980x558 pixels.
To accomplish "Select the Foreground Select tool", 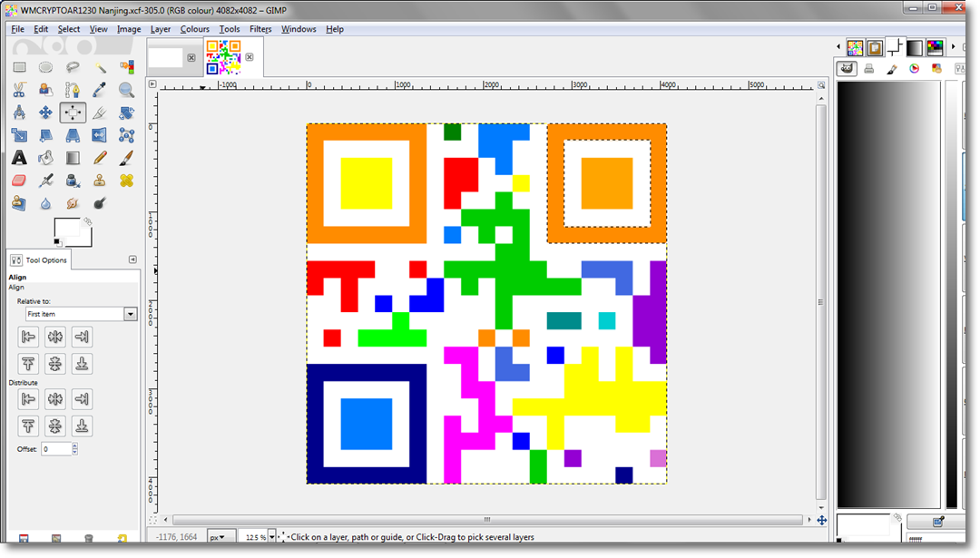I will click(45, 90).
